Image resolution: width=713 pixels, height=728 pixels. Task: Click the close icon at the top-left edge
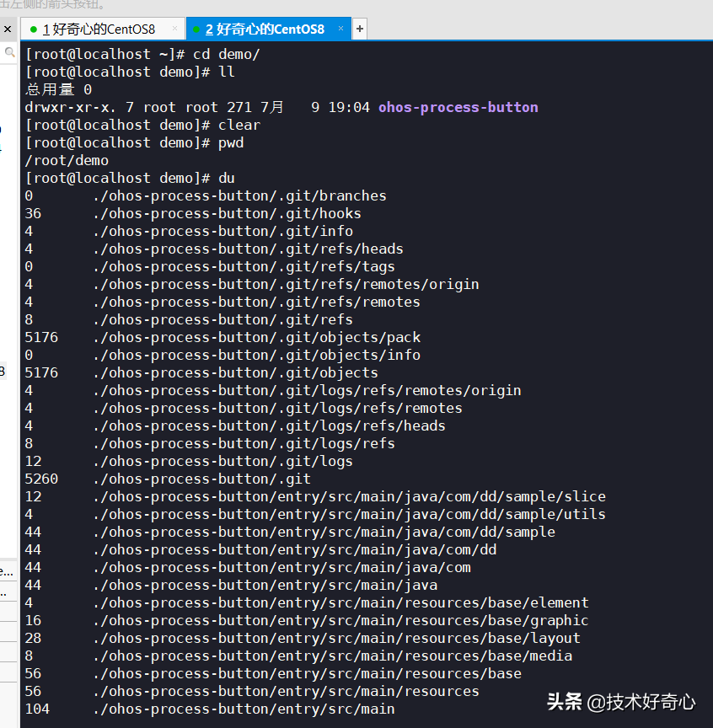pyautogui.click(x=7, y=28)
